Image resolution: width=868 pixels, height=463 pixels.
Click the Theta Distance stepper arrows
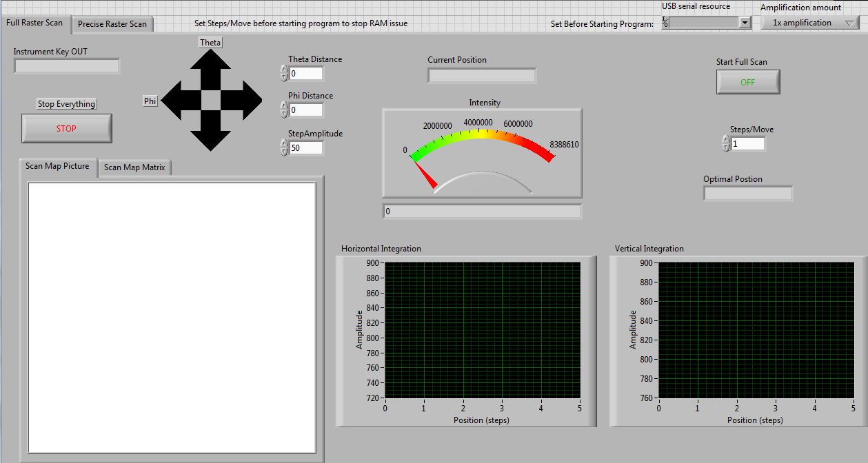[284, 73]
